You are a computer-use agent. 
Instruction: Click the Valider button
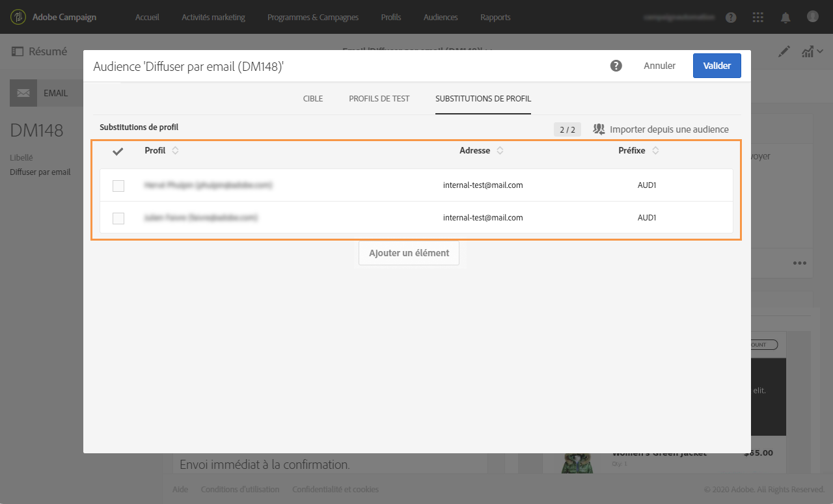[717, 66]
